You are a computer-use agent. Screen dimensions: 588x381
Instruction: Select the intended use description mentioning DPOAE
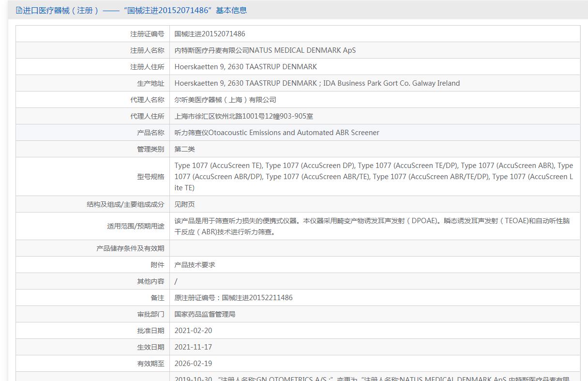tap(372, 226)
